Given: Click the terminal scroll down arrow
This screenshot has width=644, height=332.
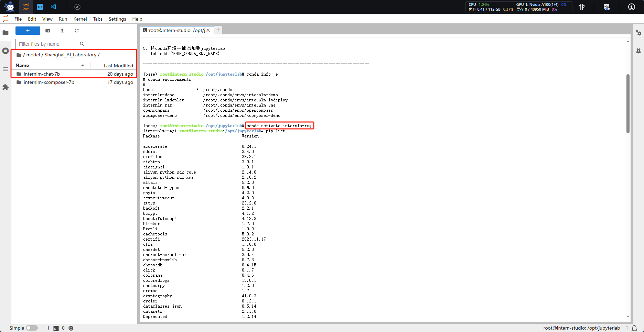Looking at the screenshot, I should [628, 317].
